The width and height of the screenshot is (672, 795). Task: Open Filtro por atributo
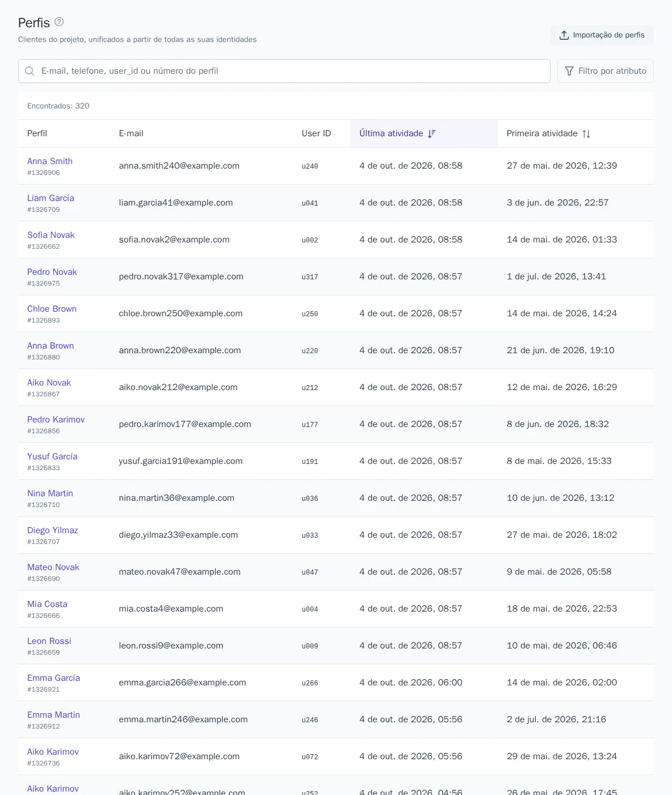(x=606, y=71)
